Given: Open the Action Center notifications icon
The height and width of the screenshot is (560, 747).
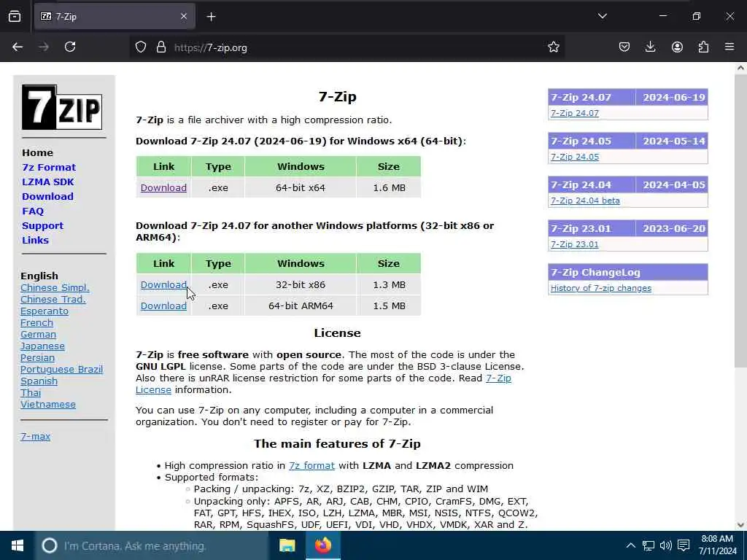Looking at the screenshot, I should [684, 545].
